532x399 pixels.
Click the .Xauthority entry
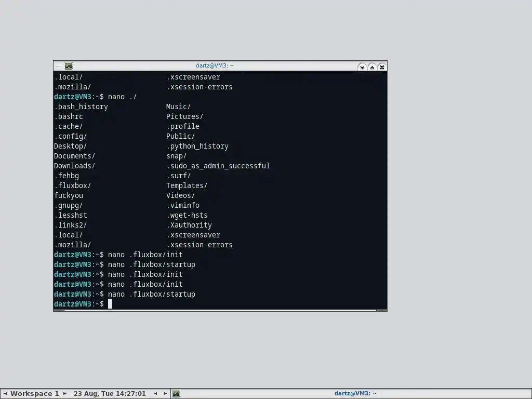click(189, 225)
